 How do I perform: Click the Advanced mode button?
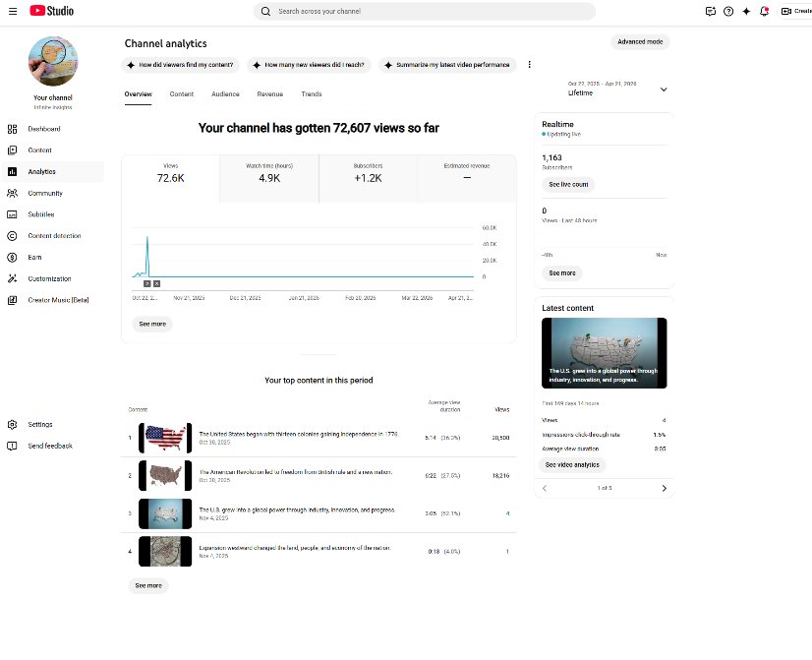coord(640,41)
